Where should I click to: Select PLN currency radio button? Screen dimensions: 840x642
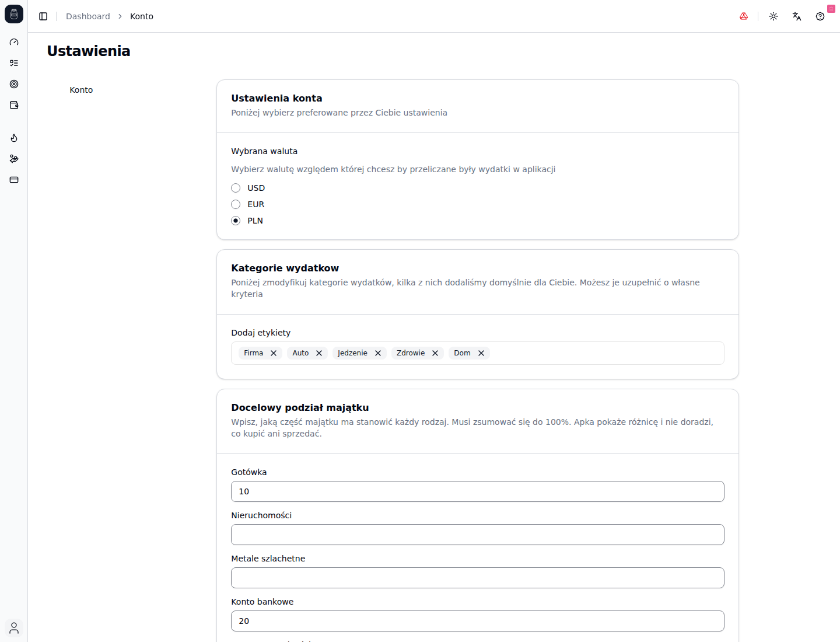236,221
